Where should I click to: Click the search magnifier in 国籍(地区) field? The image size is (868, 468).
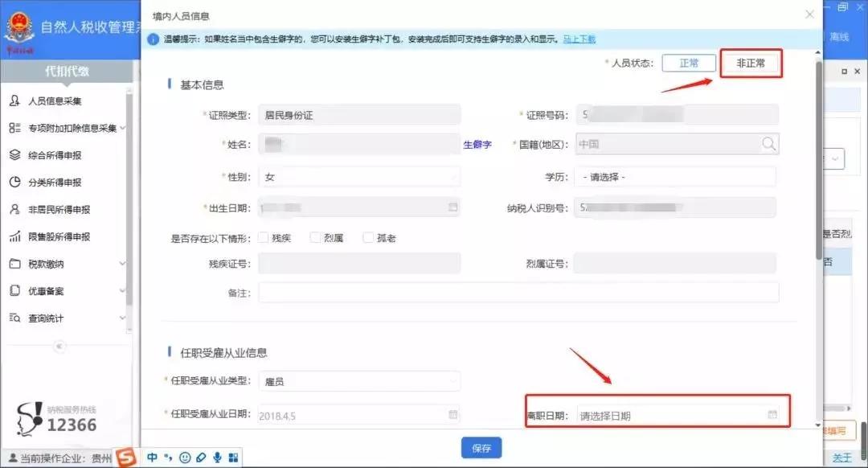[769, 144]
